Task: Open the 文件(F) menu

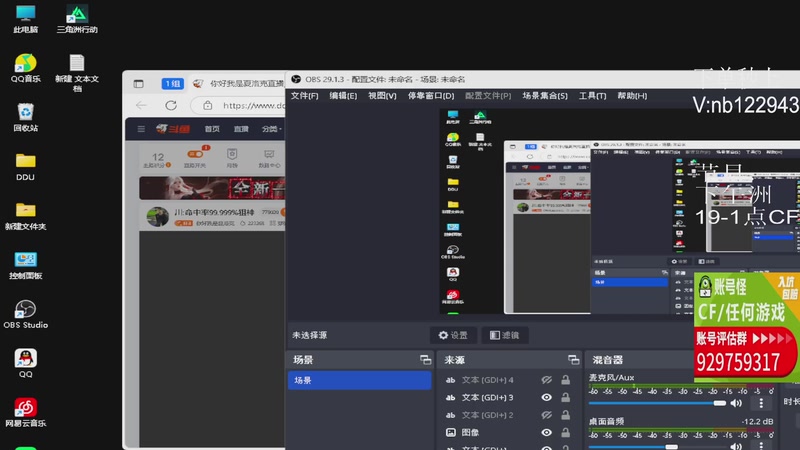Action: point(305,95)
